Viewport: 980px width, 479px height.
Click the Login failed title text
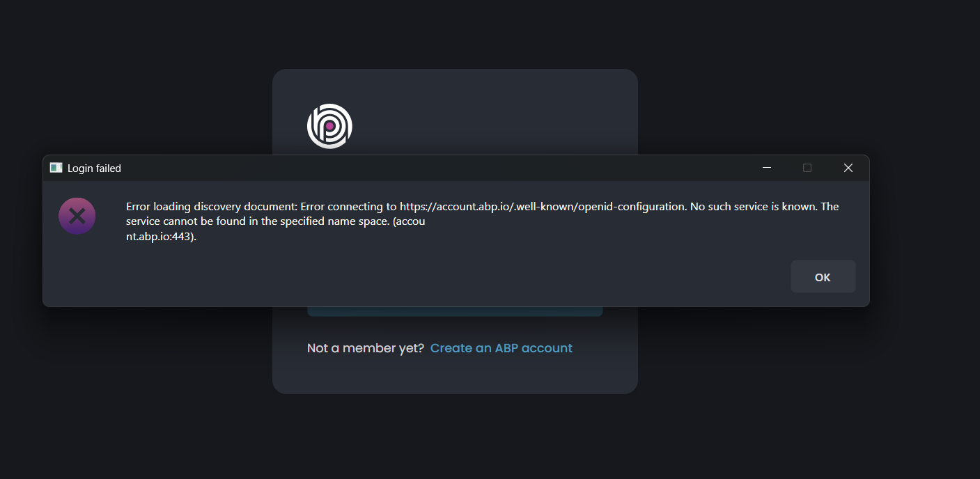coord(94,168)
